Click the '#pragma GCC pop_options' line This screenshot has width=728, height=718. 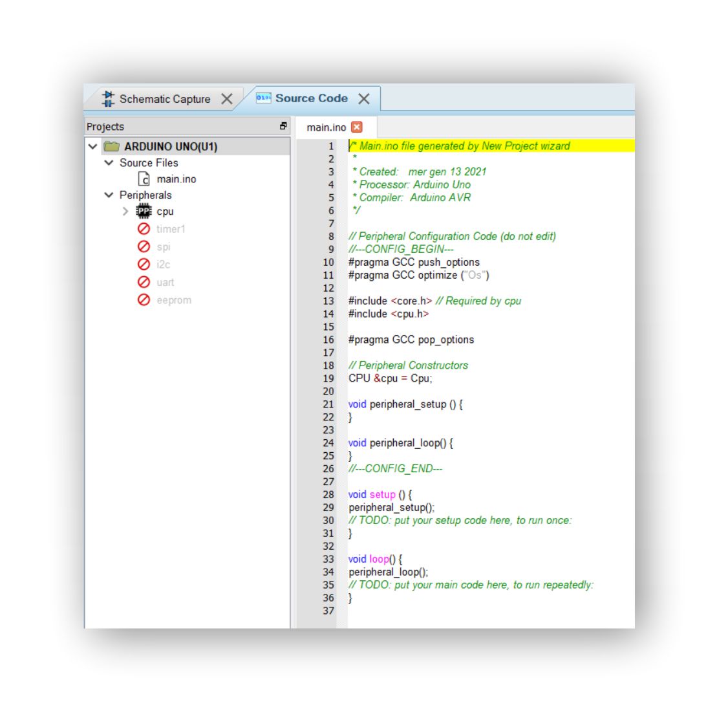(x=411, y=340)
